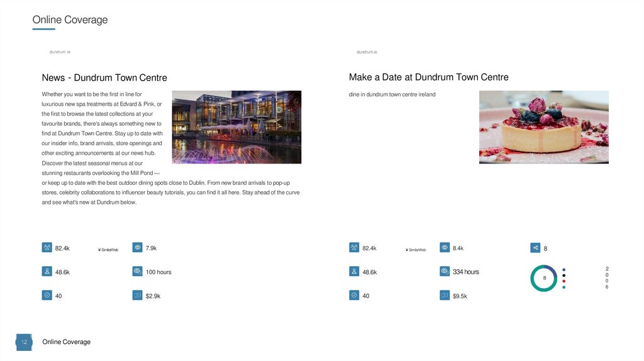Click checkmark icon beside left 40
Image resolution: width=644 pixels, height=361 pixels.
tap(47, 295)
